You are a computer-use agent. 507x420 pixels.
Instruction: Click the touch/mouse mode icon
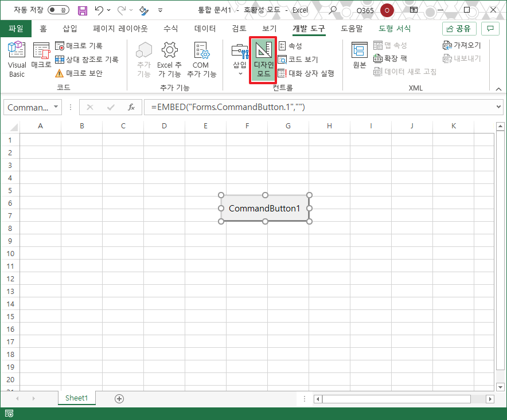click(x=144, y=10)
